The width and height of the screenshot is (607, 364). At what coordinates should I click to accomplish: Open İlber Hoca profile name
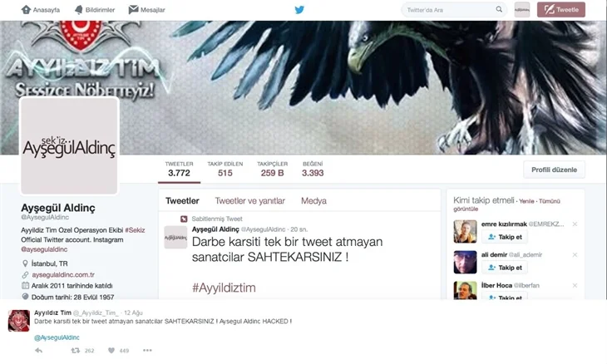[x=496, y=286]
